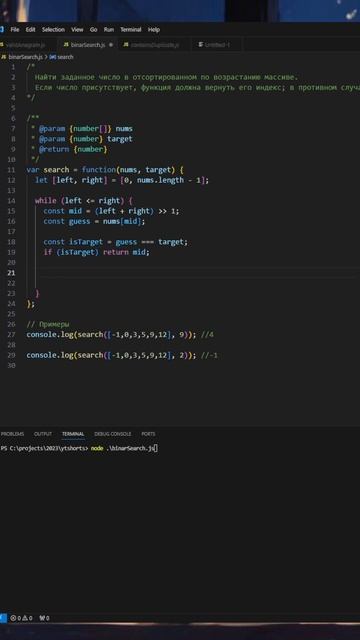Open the Problems panel tab
Screen dimensions: 360x640
[12, 434]
